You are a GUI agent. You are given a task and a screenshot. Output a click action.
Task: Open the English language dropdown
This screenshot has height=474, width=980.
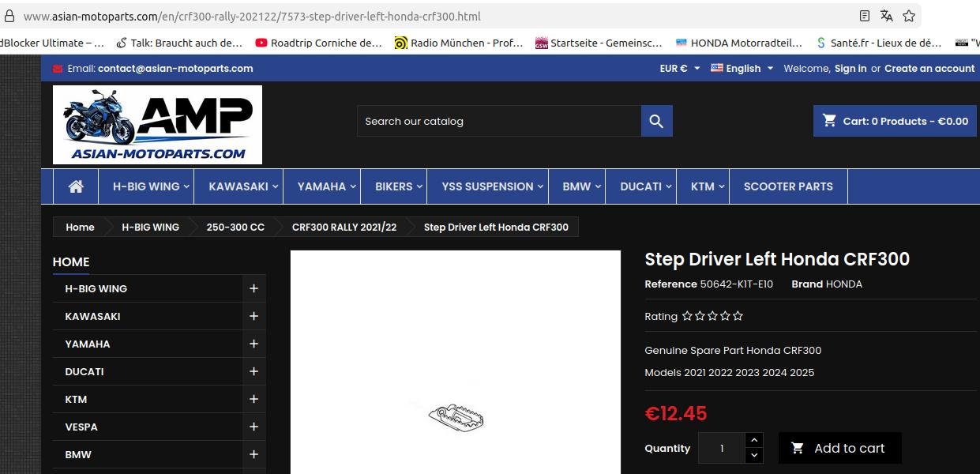(742, 69)
